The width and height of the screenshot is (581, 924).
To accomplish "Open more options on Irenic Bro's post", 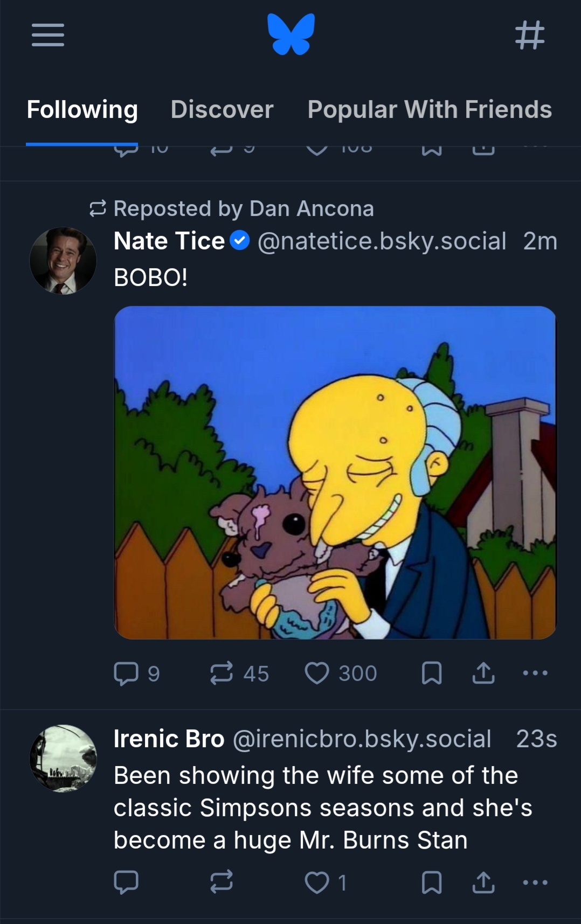I will pyautogui.click(x=535, y=882).
